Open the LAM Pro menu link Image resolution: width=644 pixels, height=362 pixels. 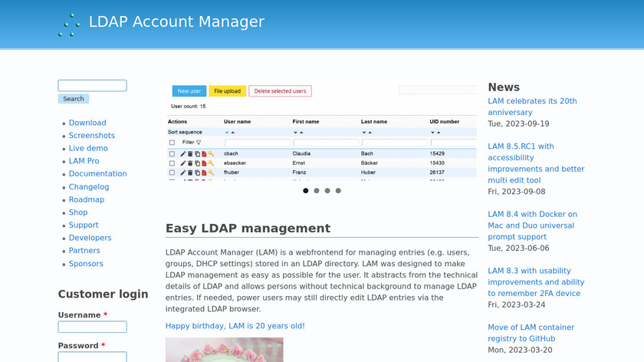tap(84, 161)
